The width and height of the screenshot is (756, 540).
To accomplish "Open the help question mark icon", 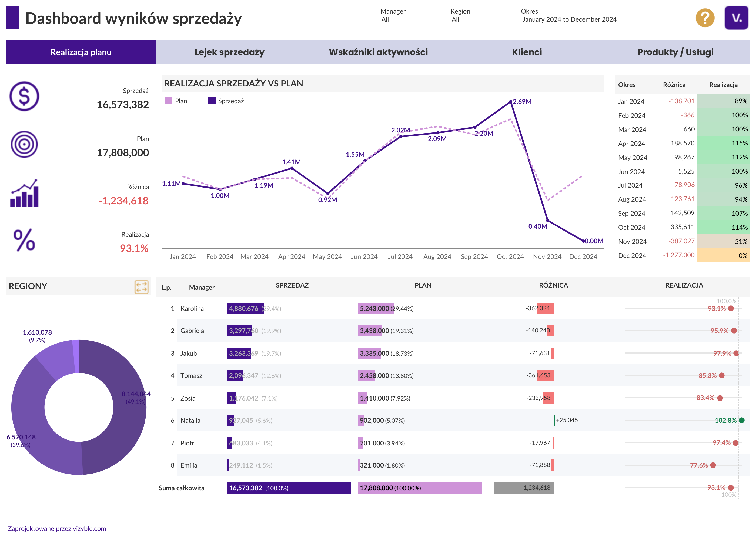I will click(705, 18).
